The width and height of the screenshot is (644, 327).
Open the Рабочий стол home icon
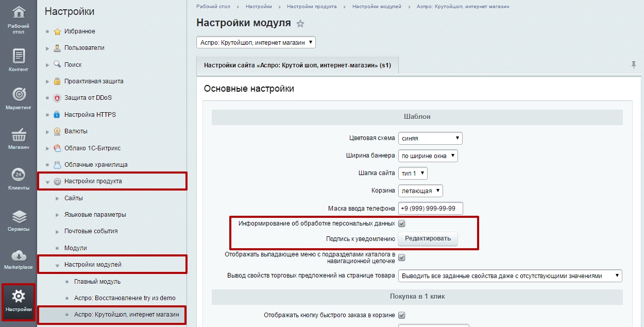pos(19,13)
